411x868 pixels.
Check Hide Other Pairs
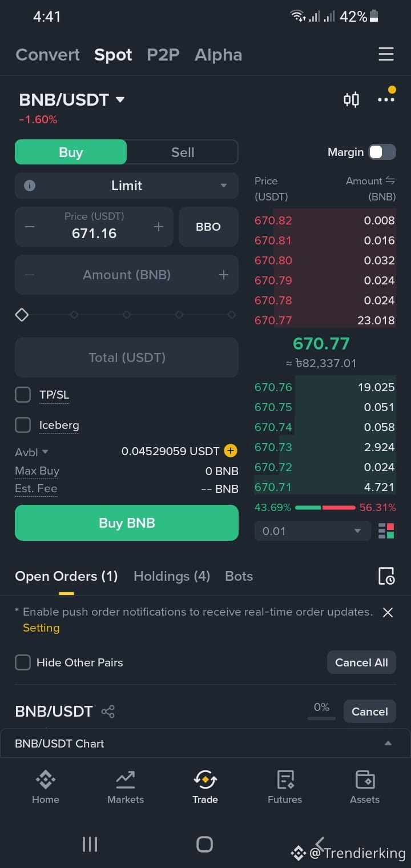(x=23, y=662)
